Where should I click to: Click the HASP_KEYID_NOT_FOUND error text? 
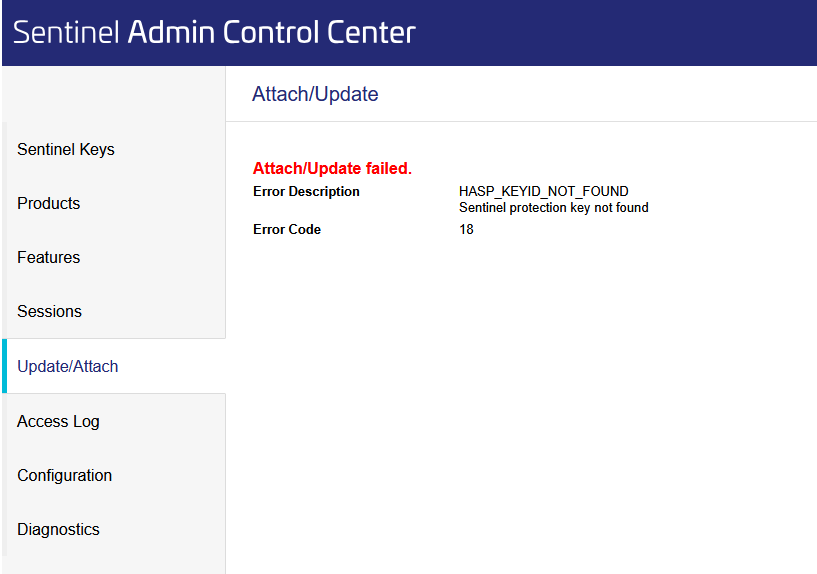click(x=543, y=192)
